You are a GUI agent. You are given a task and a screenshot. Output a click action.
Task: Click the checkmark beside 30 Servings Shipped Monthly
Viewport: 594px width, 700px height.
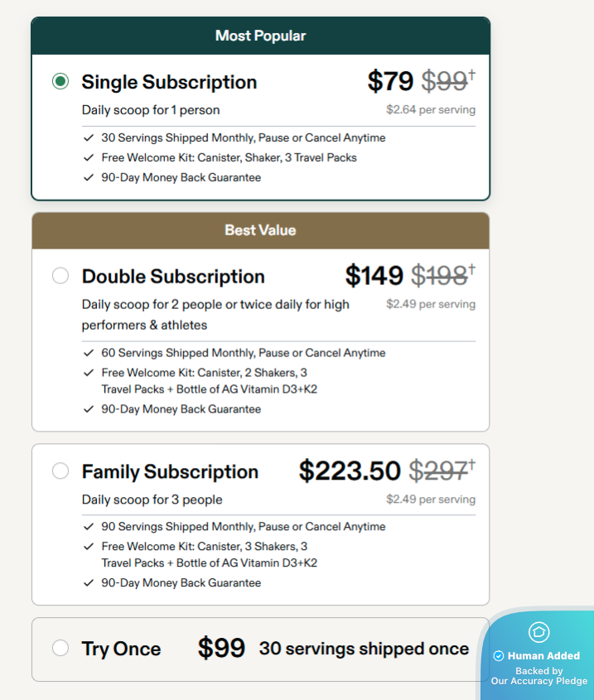[89, 138]
